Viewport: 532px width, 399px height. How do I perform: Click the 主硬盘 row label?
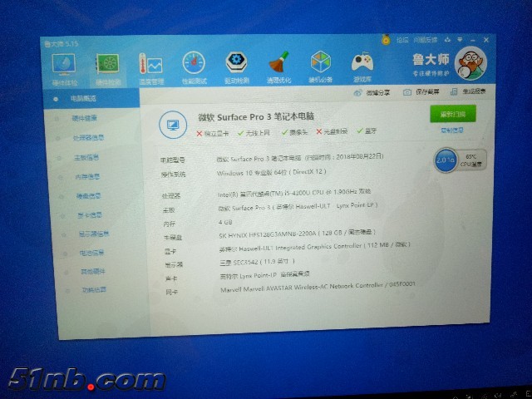coord(173,238)
